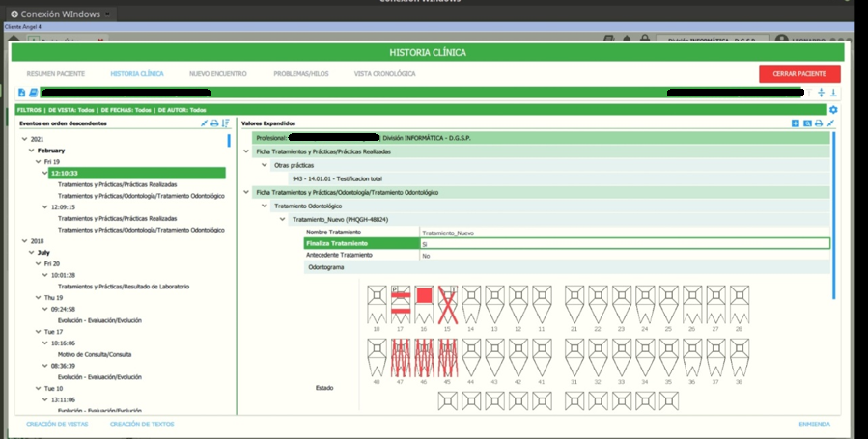Click the expand-all plus icon in Valores Expandidos

pos(796,123)
